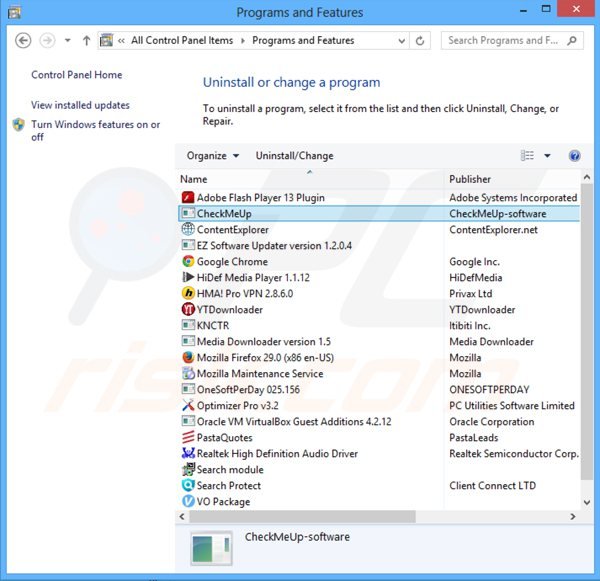This screenshot has width=600, height=581.
Task: Select the 'Client Connect LTD' publisher cell
Action: pyautogui.click(x=492, y=486)
